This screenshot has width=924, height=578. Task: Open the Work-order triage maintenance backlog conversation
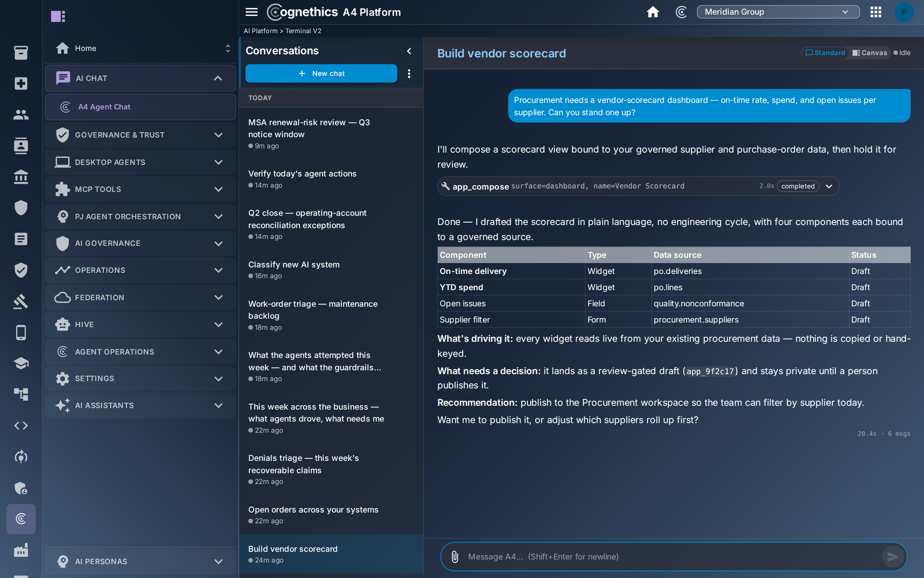(x=331, y=315)
